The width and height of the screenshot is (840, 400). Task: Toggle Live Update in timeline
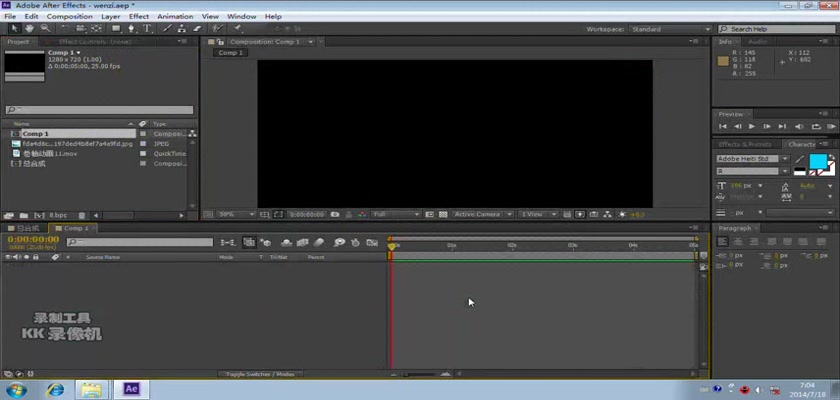[249, 243]
